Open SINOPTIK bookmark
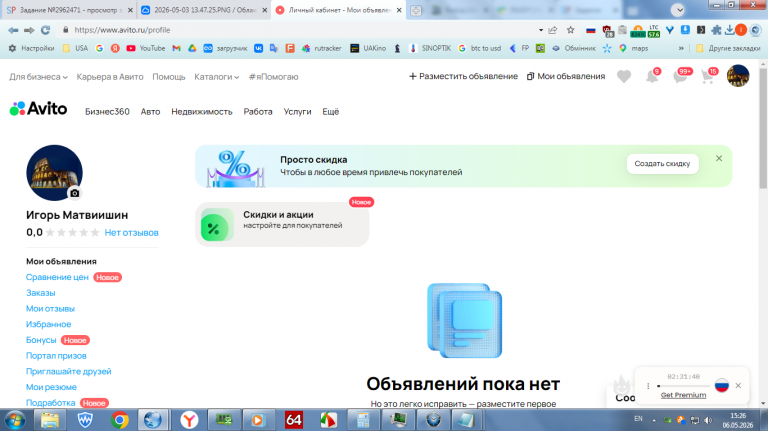This screenshot has height=431, width=768. point(430,48)
